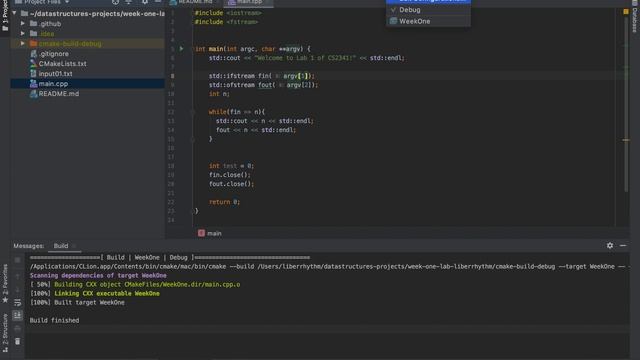The height and width of the screenshot is (360, 640).
Task: Click the down arrow in Build toolbar
Action: pyautogui.click(x=18, y=289)
